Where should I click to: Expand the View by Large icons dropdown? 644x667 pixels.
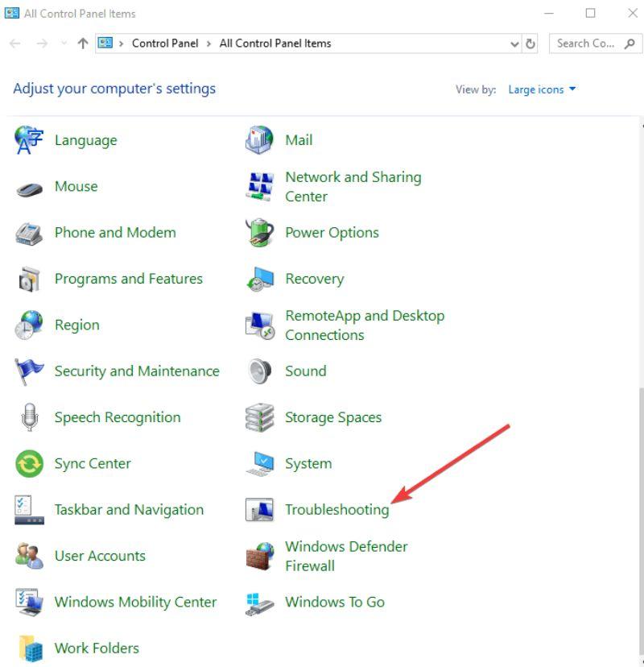point(542,89)
